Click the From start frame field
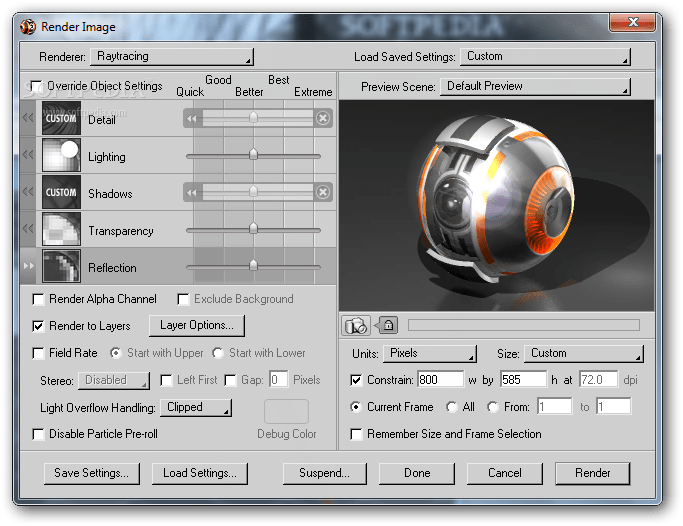Image resolution: width=683 pixels, height=526 pixels. 555,407
